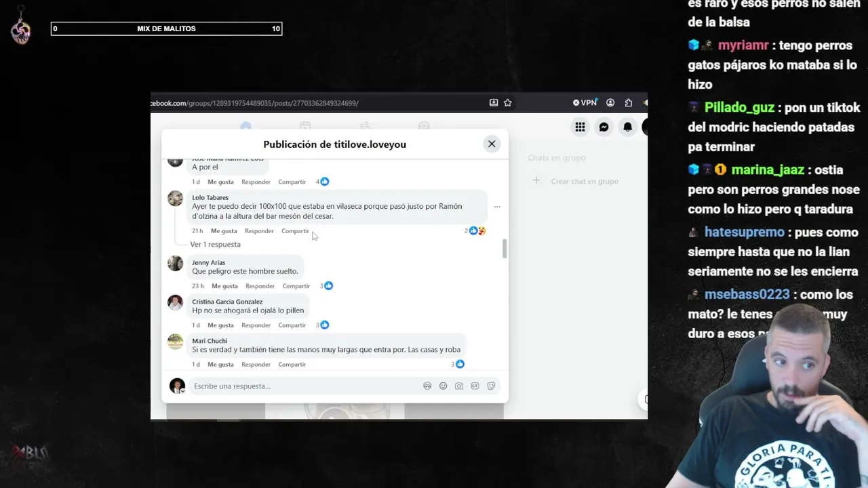Screen dimensions: 868x488
Task: View reactions on Lolo Tabares comment
Action: tap(475, 231)
